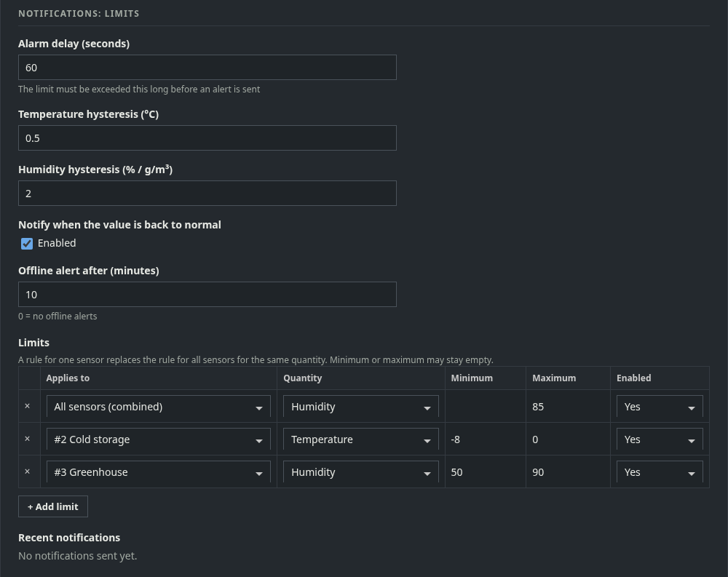This screenshot has height=577, width=728.
Task: Focus the Offline alert after minutes field
Action: pos(207,294)
